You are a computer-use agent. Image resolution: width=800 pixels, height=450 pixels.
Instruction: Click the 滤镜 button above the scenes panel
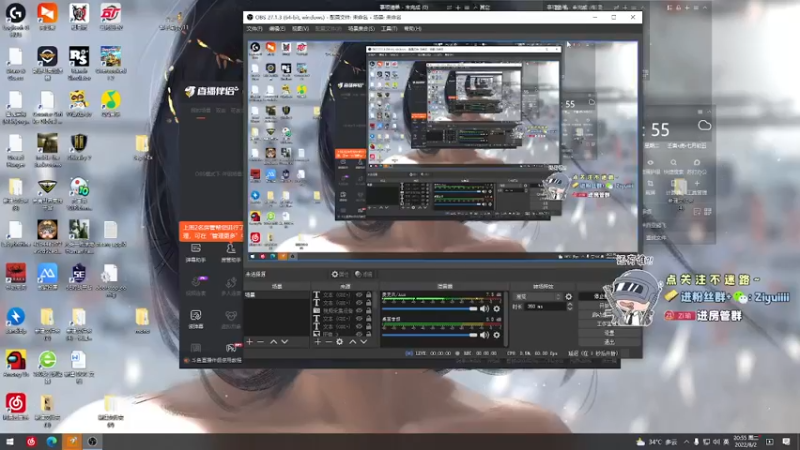364,274
